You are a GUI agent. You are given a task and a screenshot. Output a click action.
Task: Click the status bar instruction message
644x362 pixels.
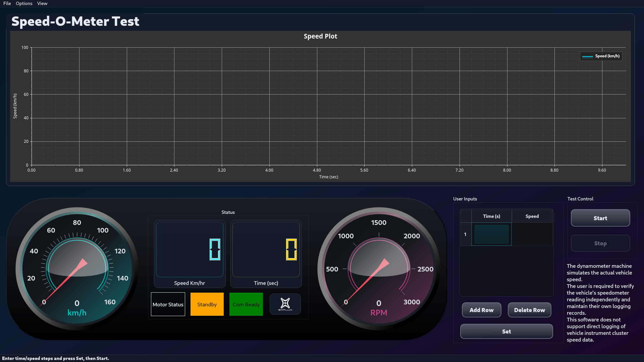pyautogui.click(x=55, y=358)
